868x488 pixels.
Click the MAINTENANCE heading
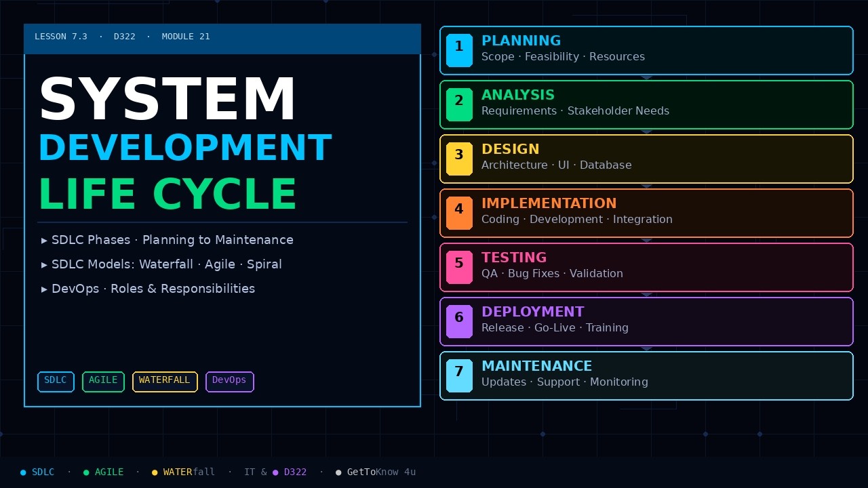pyautogui.click(x=536, y=366)
